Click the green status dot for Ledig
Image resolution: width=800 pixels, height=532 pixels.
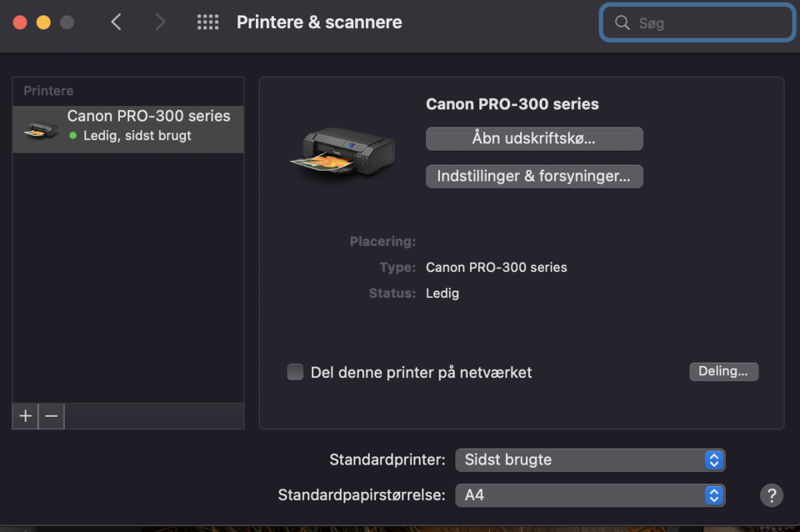[x=73, y=136]
